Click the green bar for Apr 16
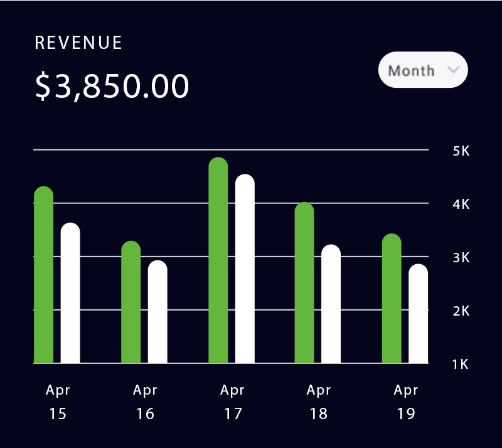Viewport: 502px width, 448px height. pos(131,302)
